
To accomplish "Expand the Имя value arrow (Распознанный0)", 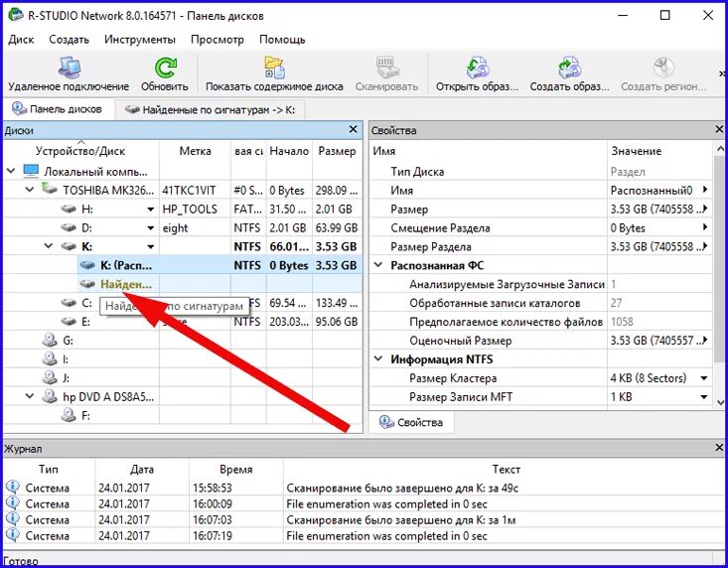I will click(x=705, y=190).
